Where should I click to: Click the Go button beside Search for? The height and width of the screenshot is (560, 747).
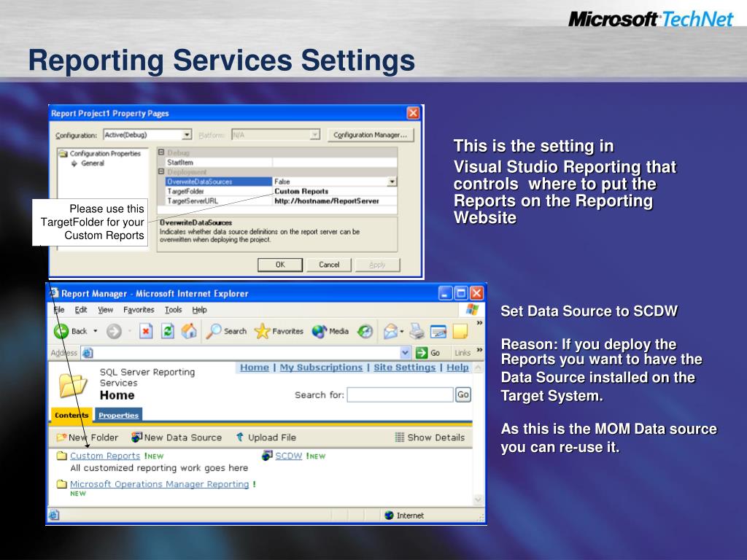[x=463, y=394]
